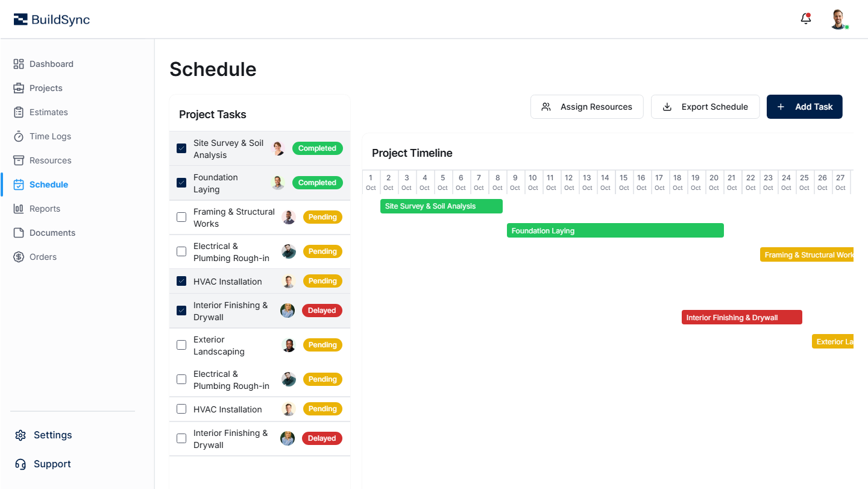This screenshot has height=489, width=868.
Task: Select the Foundation Laying green progress bar
Action: pyautogui.click(x=615, y=230)
